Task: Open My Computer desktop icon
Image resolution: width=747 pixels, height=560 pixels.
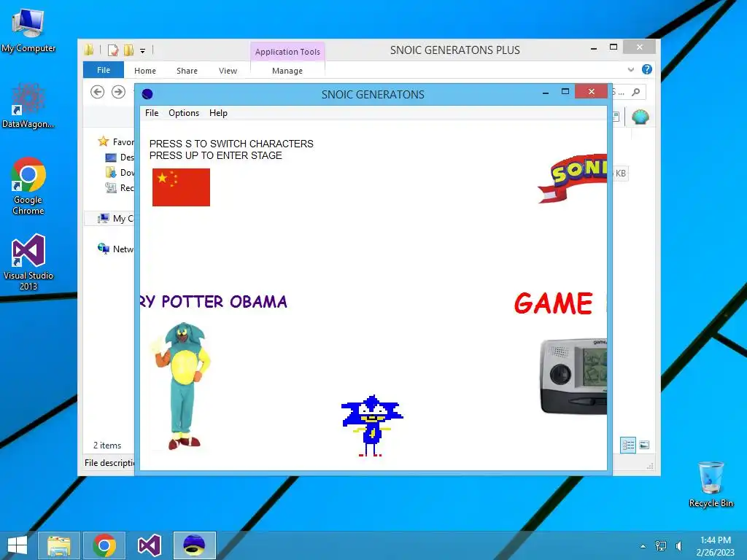Action: (x=28, y=29)
